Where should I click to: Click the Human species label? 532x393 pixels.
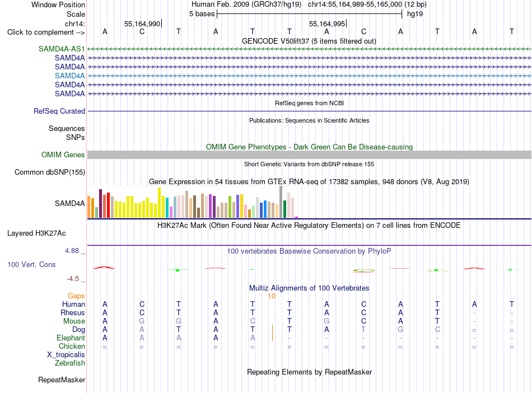73,304
